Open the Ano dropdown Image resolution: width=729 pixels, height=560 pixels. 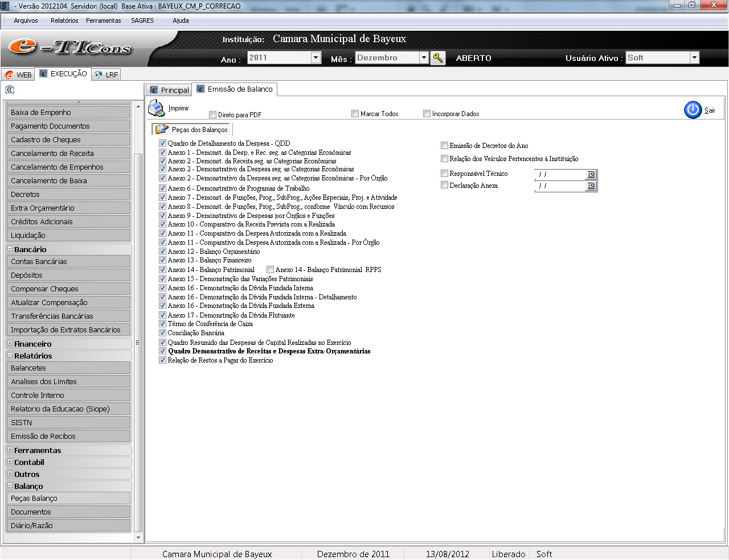[x=316, y=58]
